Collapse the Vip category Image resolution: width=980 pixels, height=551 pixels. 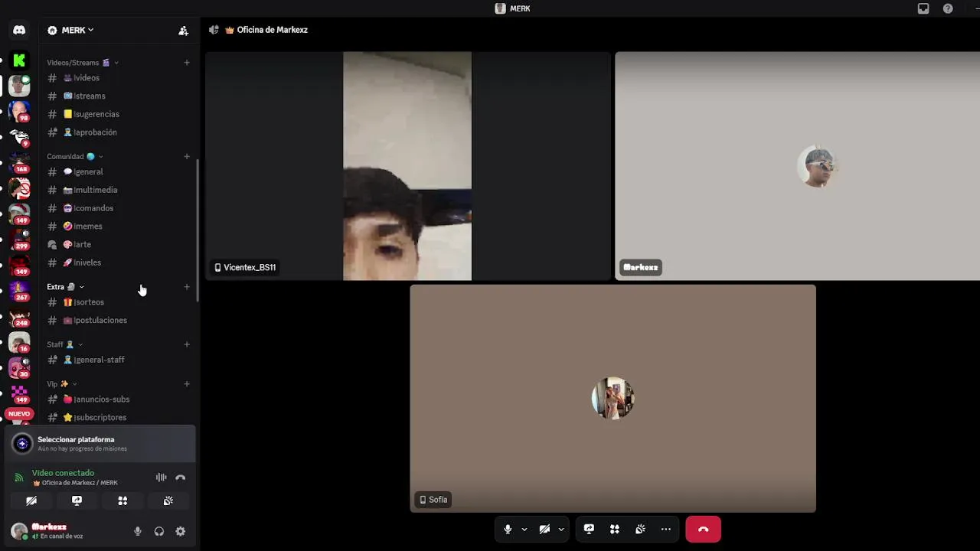click(62, 383)
